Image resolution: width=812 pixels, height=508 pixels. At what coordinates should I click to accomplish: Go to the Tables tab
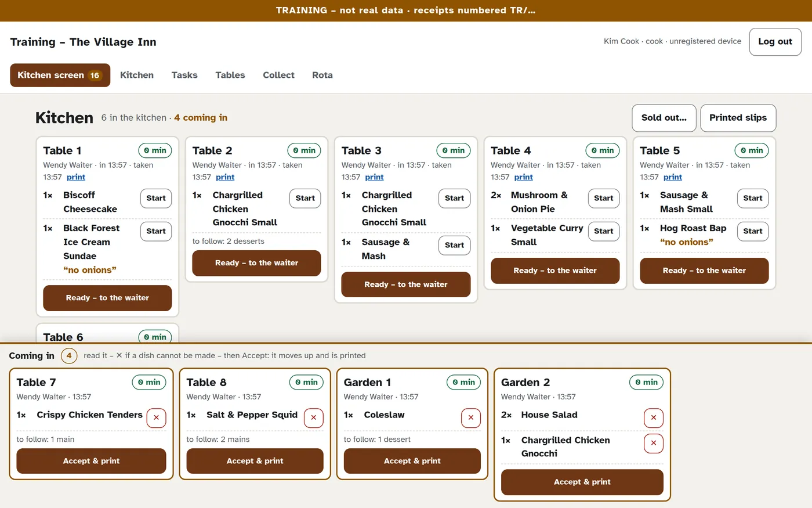[x=230, y=75]
